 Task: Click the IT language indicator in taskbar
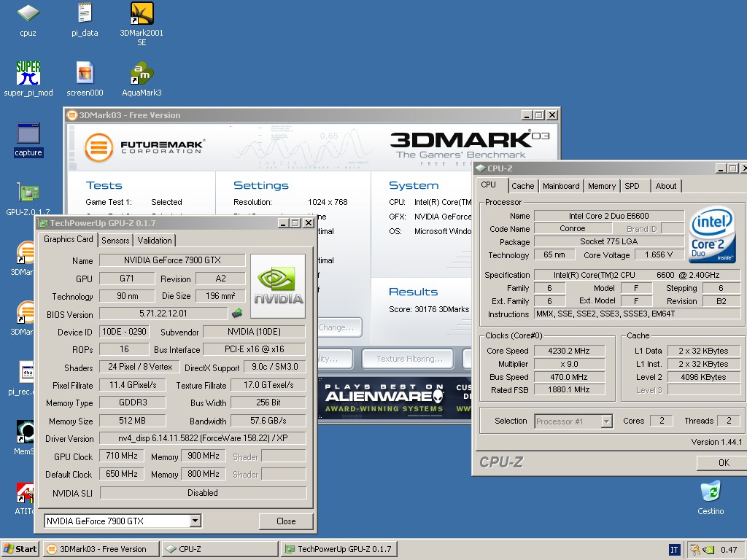pos(673,550)
